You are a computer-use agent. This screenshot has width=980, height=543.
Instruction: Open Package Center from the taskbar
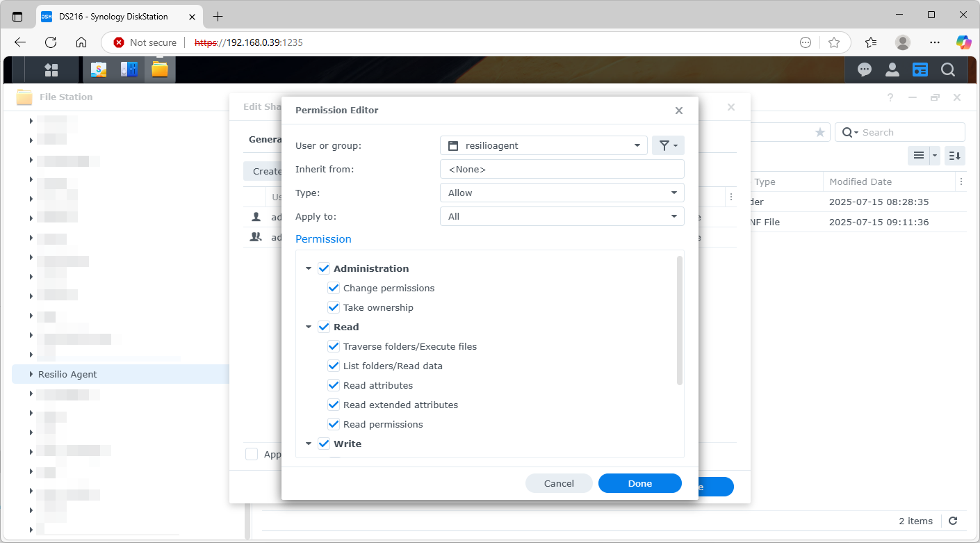(99, 70)
